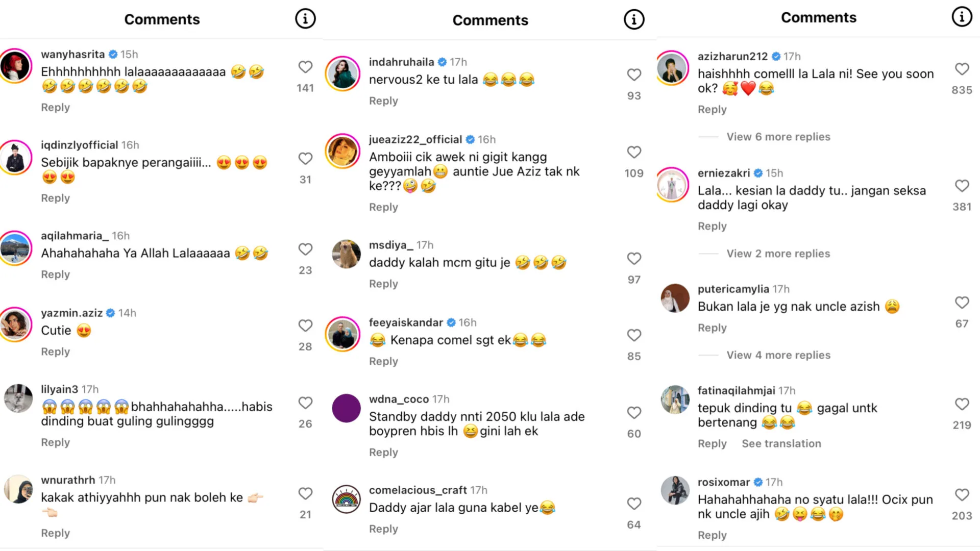Tap the heart on msdiya_'s comment

click(x=634, y=259)
